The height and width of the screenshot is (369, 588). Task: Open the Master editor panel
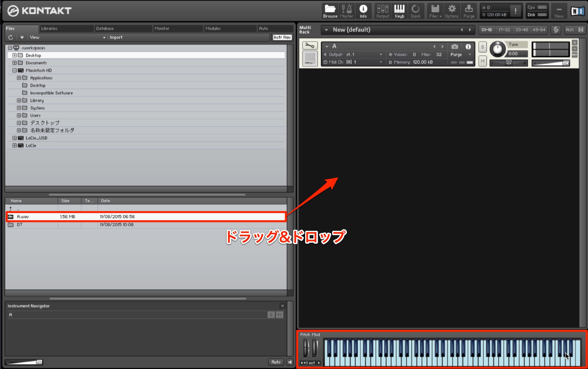tap(347, 11)
